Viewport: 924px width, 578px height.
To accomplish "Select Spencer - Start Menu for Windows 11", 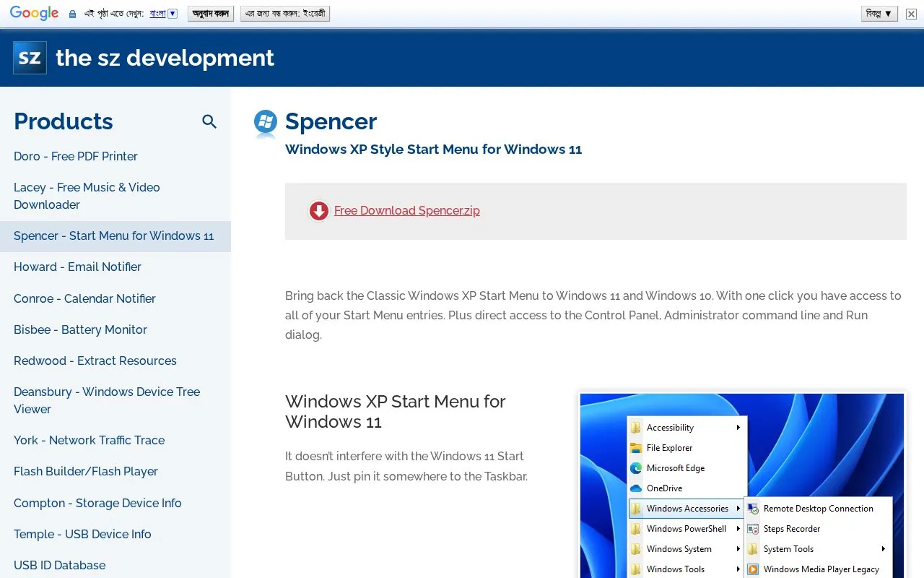I will 115,236.
